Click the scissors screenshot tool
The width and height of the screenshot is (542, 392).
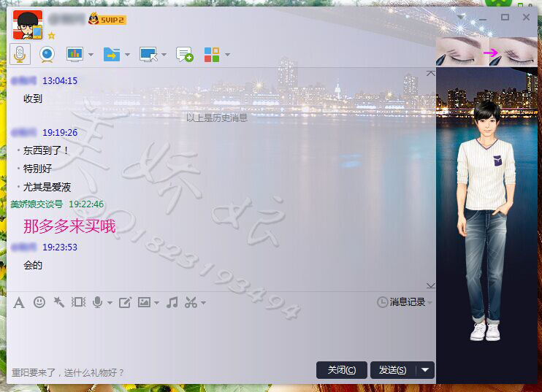[x=191, y=302]
